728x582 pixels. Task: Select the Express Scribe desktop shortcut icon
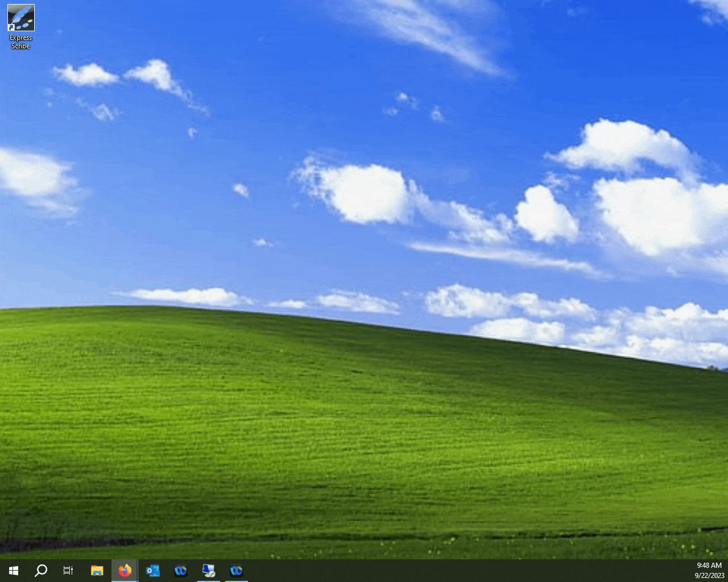pos(21,18)
